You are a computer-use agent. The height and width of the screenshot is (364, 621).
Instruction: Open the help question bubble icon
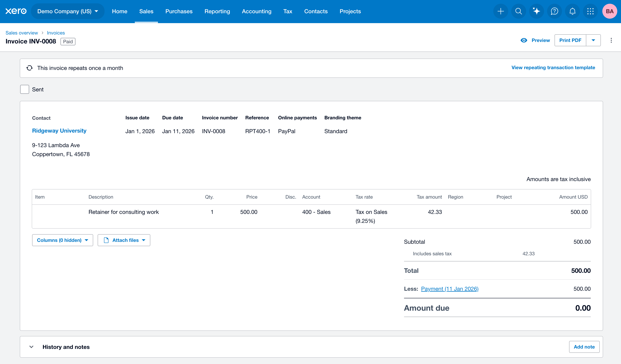pyautogui.click(x=555, y=11)
